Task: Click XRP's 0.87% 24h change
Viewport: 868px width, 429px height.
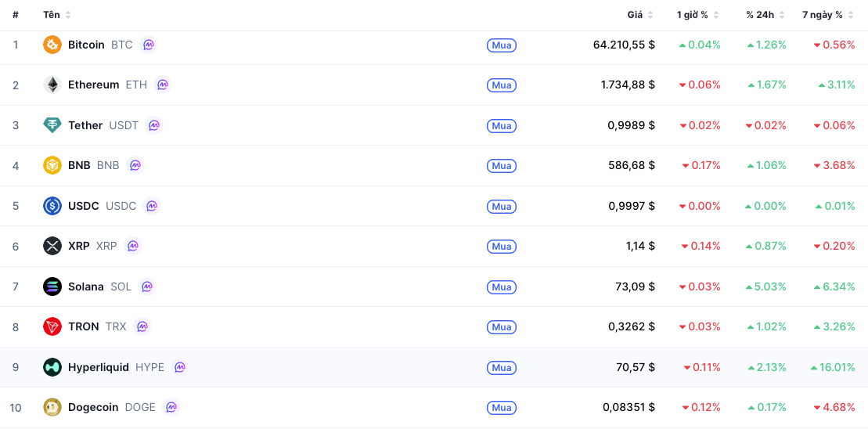Action: pos(766,246)
